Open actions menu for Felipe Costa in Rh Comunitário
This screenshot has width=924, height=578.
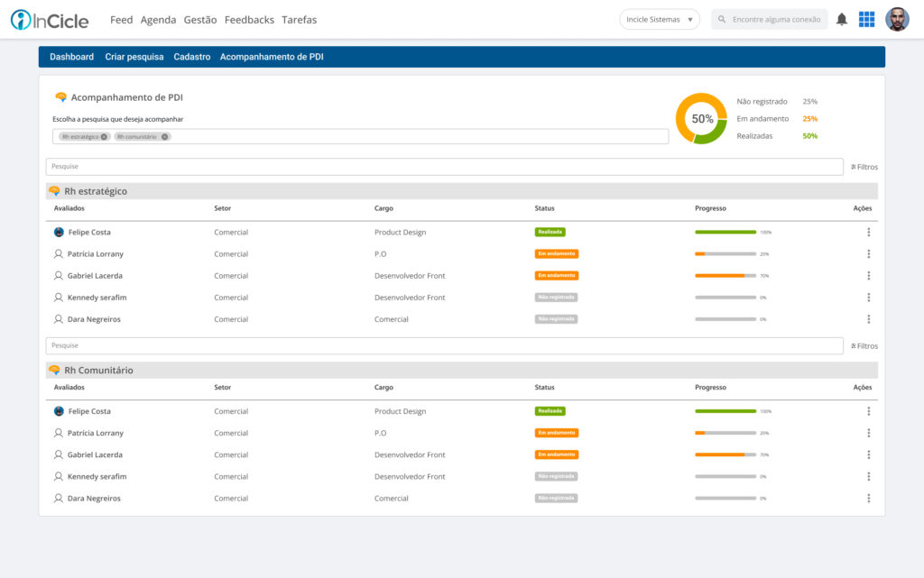tap(869, 411)
